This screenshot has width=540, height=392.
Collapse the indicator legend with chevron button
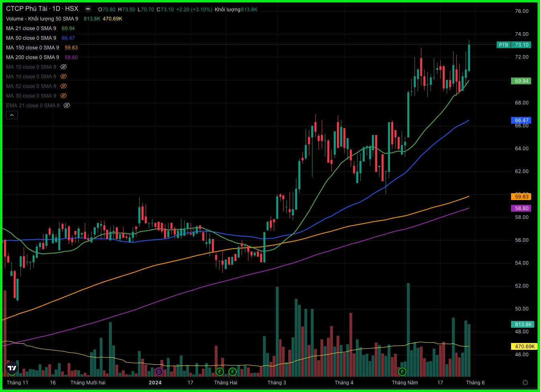[12, 115]
